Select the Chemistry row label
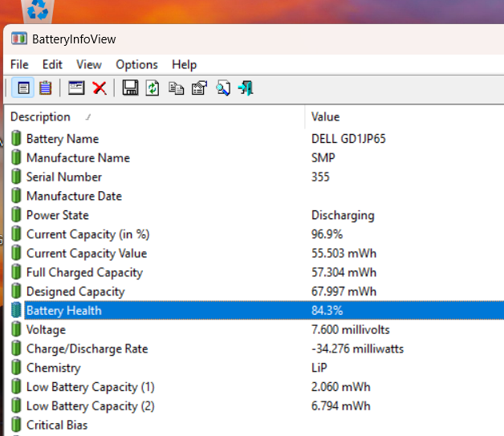504x436 pixels. [x=53, y=368]
